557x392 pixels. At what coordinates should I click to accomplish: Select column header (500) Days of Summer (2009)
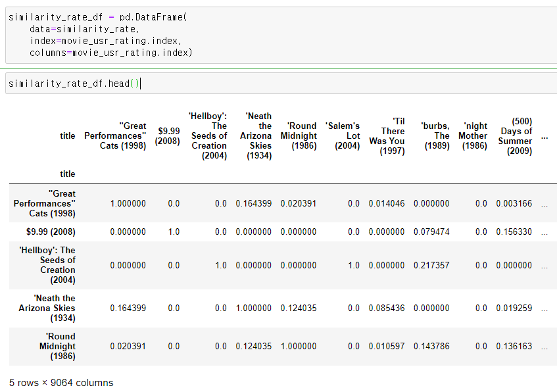(x=515, y=136)
